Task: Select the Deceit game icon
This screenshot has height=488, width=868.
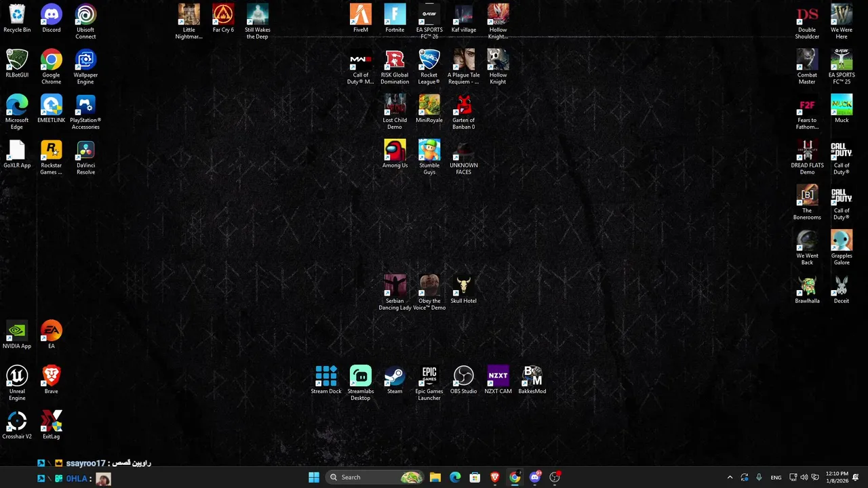Action: point(842,290)
